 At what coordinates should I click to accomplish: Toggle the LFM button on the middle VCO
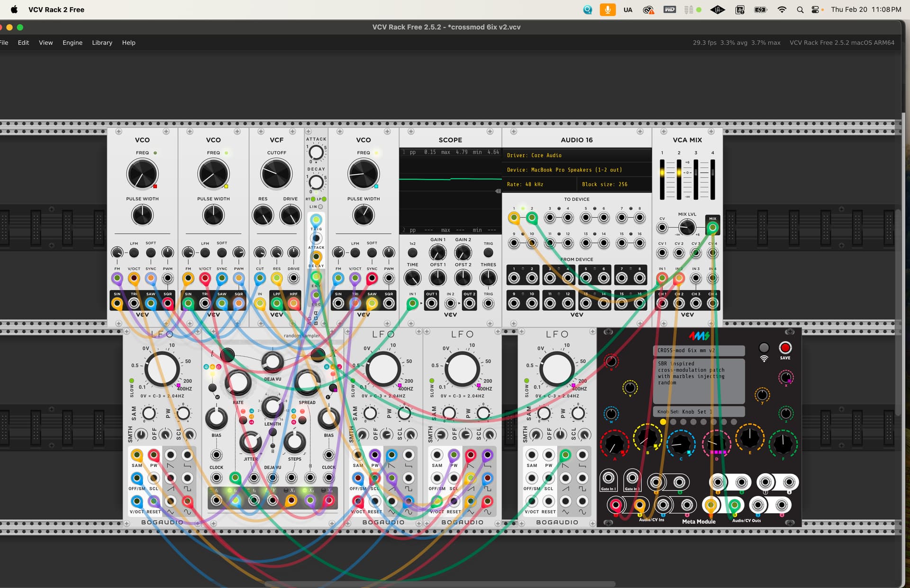[x=205, y=253]
